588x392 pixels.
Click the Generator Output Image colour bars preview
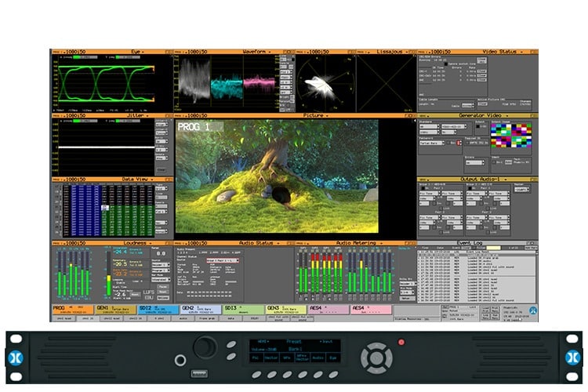511,136
